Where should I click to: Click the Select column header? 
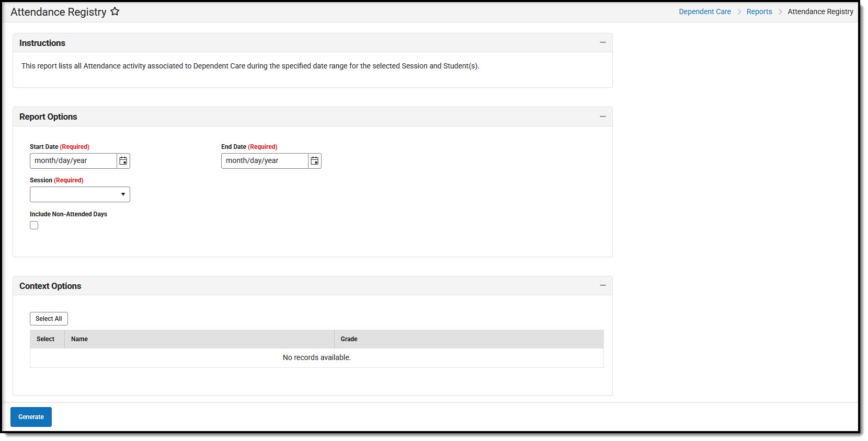(47, 339)
